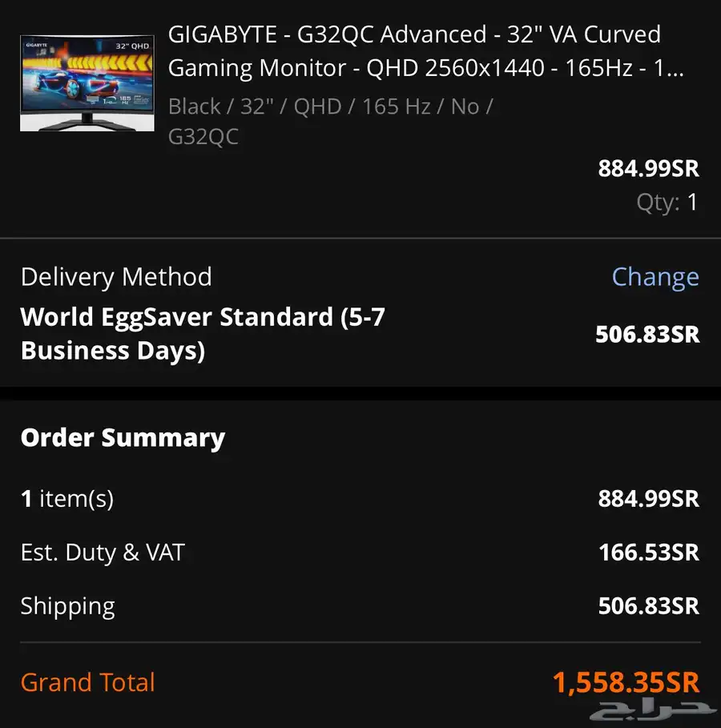Screen dimensions: 721x728
Task: Click World EggSaver Standard shipping option
Action: coord(203,333)
